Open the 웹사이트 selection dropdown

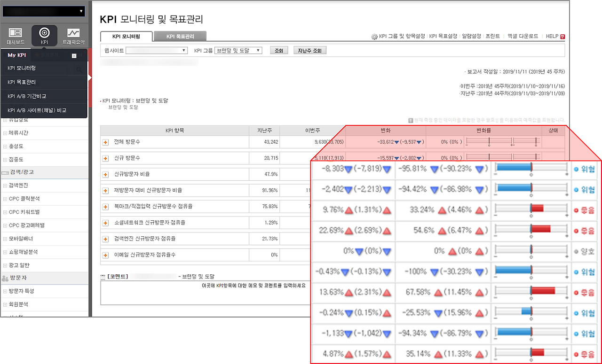pos(157,50)
